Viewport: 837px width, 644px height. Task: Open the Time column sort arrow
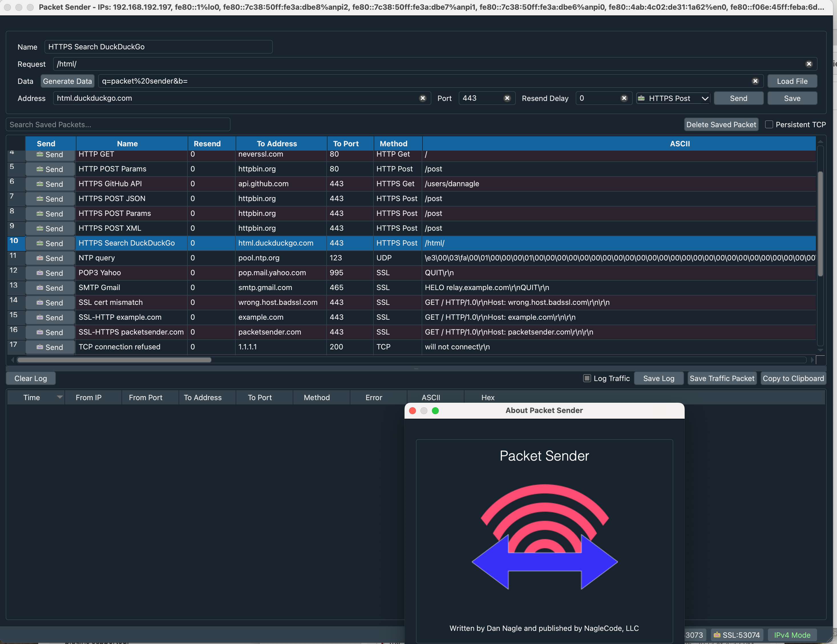coord(59,397)
